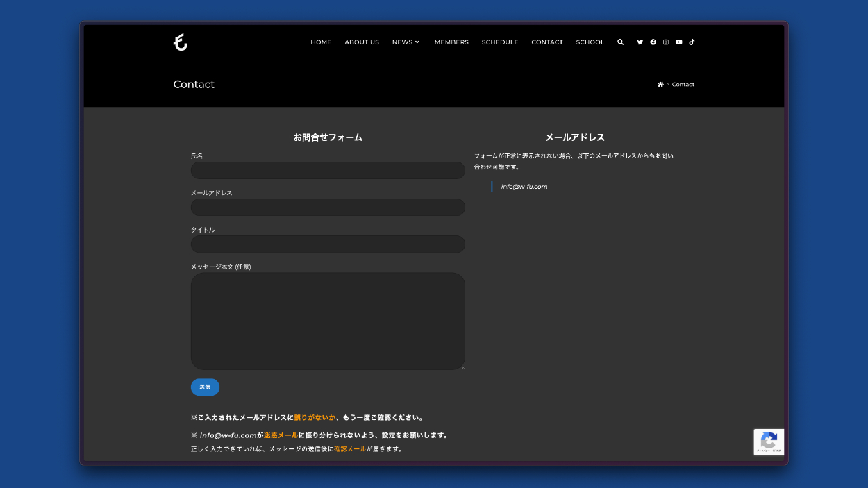
Task: Click the reCAPTCHA badge
Action: tap(769, 441)
